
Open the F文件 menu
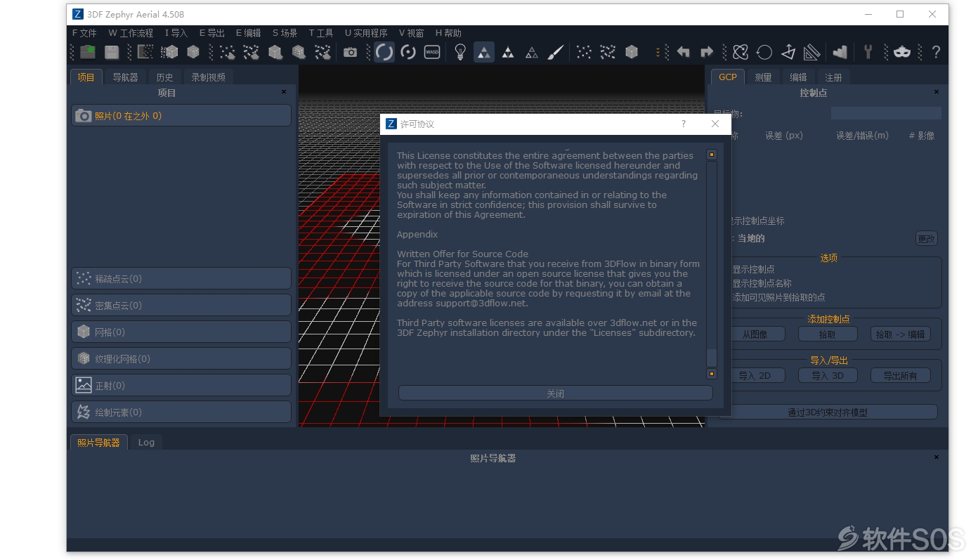[x=84, y=33]
